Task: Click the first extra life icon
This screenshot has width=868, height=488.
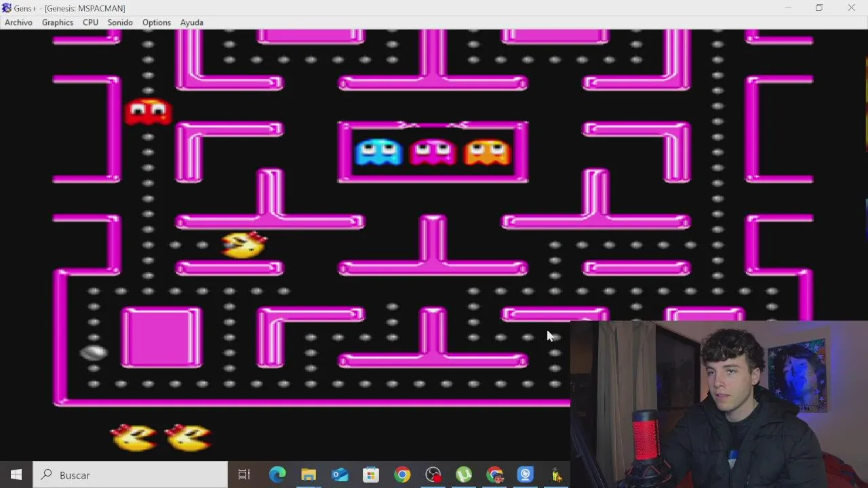Action: click(135, 437)
